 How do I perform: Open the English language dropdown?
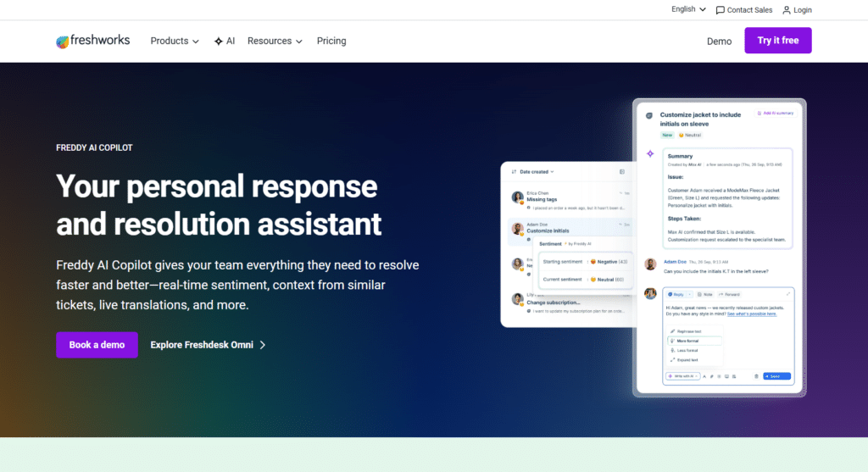tap(688, 9)
